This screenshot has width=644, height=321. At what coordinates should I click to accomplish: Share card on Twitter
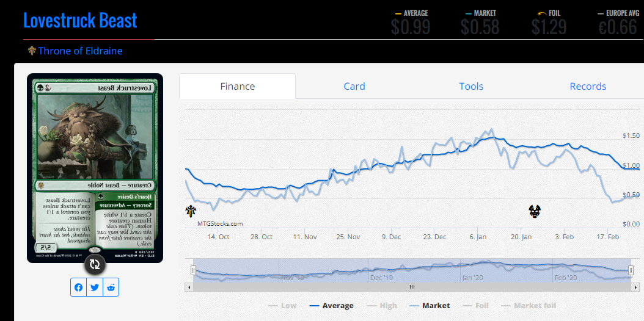click(95, 287)
